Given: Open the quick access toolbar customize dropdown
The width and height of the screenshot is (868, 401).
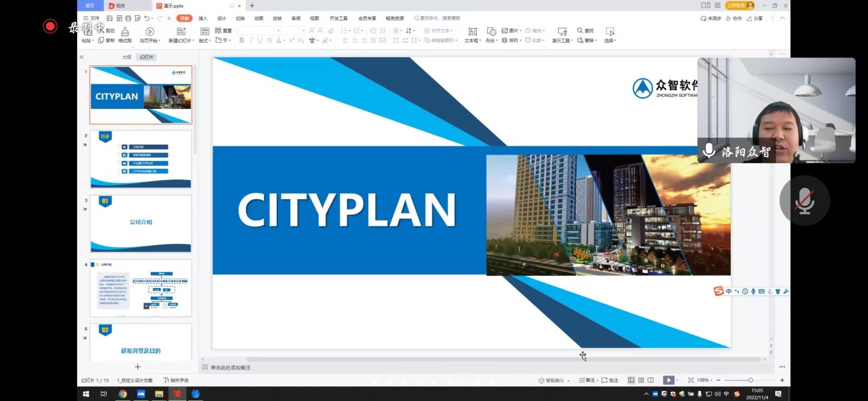Looking at the screenshot, I should pyautogui.click(x=169, y=18).
